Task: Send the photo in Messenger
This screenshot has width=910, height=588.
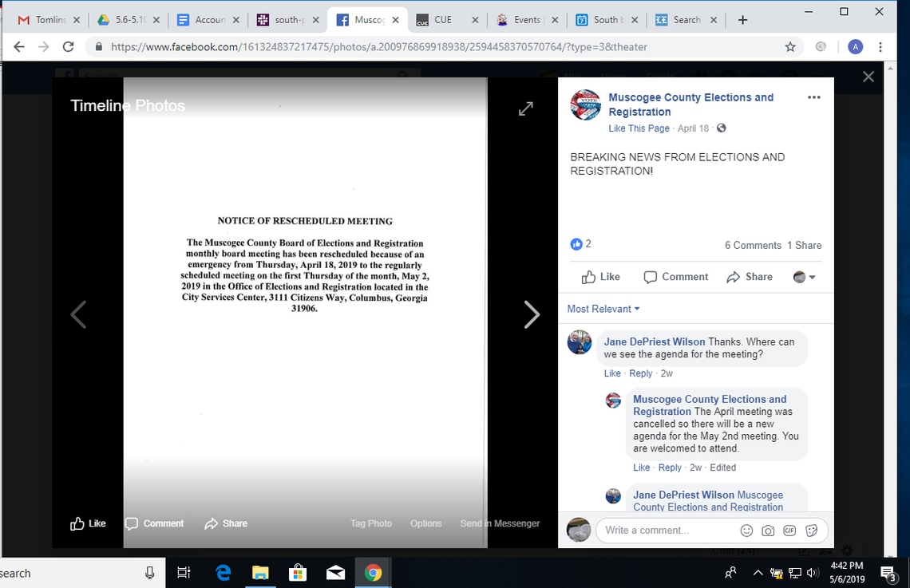Action: [x=500, y=523]
